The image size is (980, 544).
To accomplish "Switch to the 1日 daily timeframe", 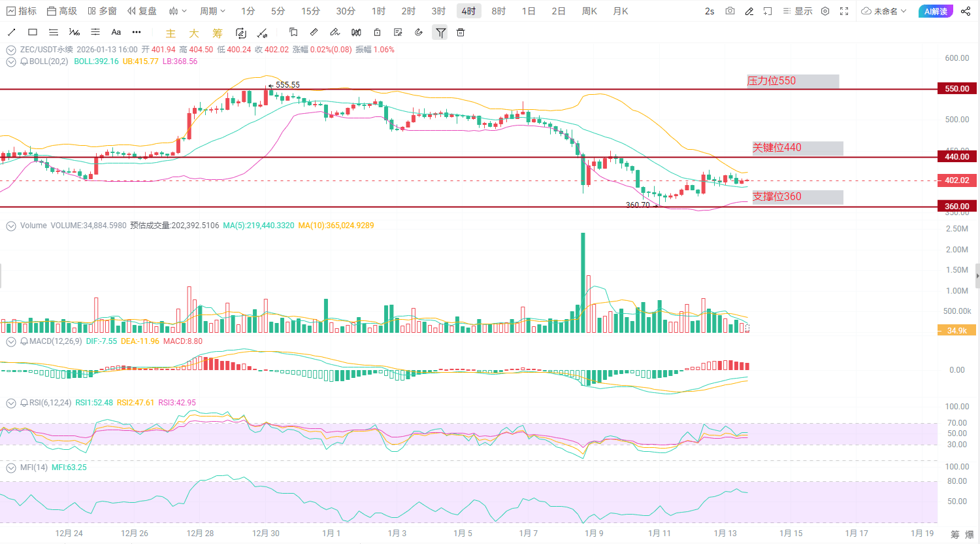I will [528, 11].
